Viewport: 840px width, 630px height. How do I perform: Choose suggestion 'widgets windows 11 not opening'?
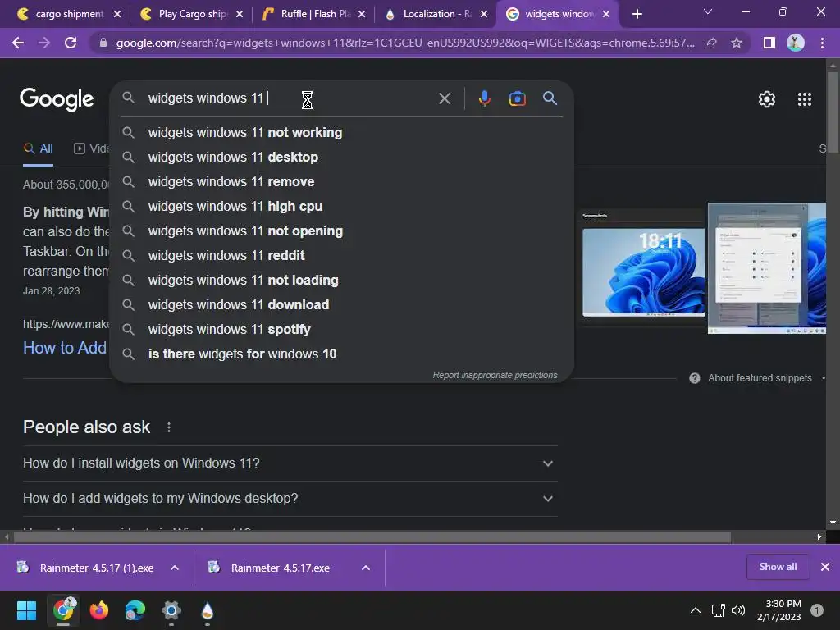tap(341, 231)
